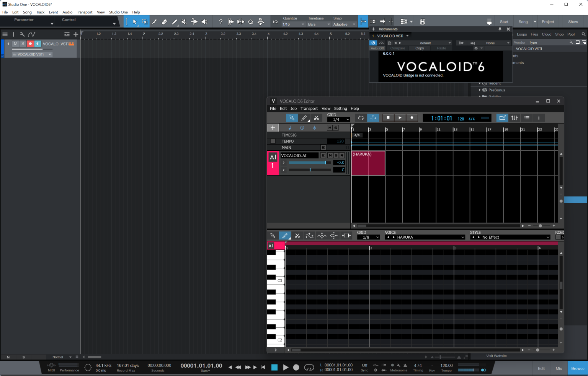Screen dimensions: 588x376
Task: Open the Mixer panel in the VOCALOID6 editor
Action: [514, 118]
